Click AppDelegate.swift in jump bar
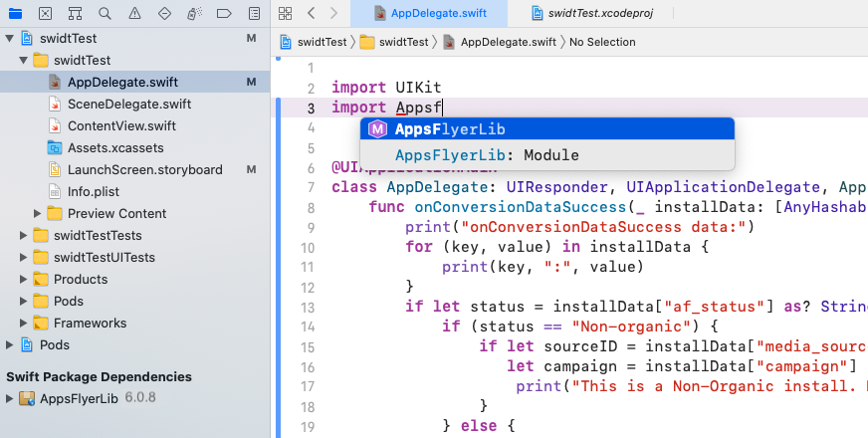This screenshot has height=438, width=868. tap(500, 42)
